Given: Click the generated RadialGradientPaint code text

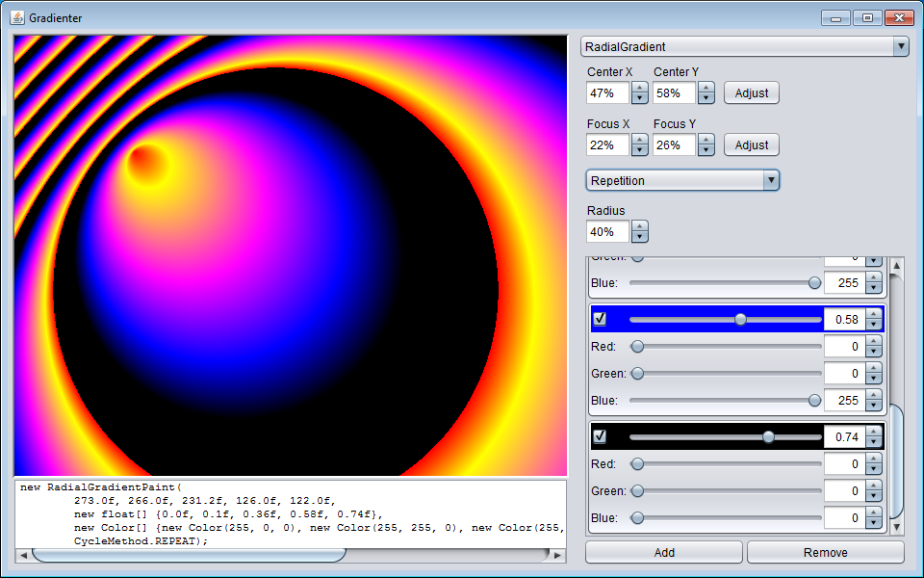Looking at the screenshot, I should tap(290, 513).
